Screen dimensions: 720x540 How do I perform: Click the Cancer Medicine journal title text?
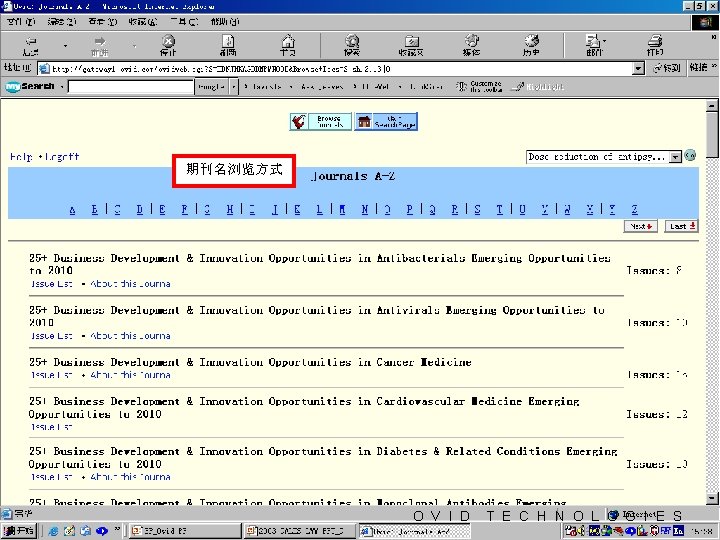pos(250,362)
